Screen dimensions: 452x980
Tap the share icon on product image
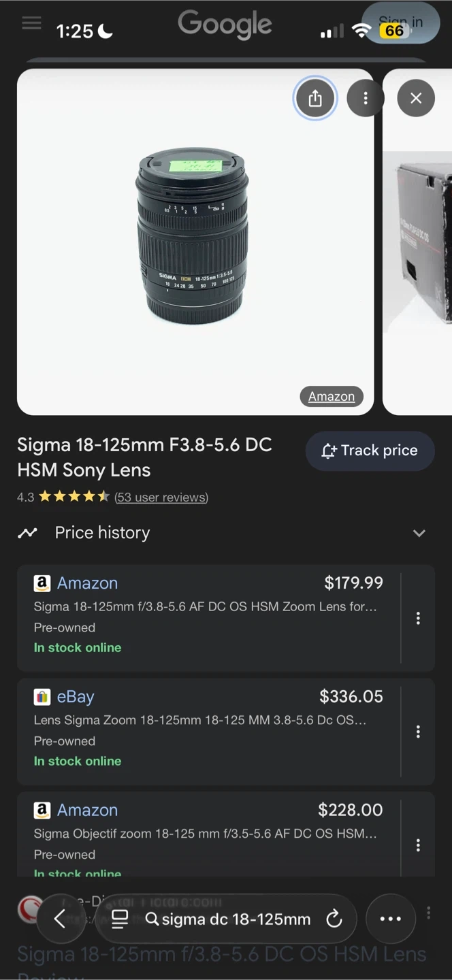314,99
